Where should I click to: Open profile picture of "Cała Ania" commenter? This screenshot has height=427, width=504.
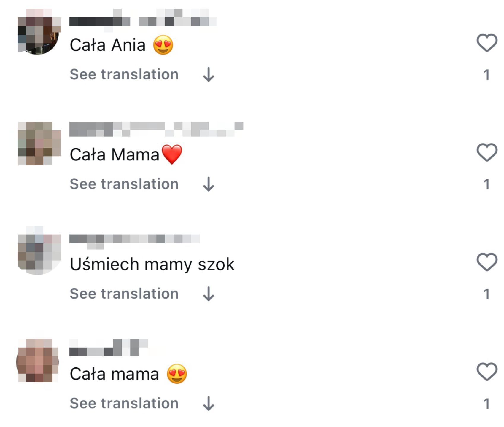(38, 33)
